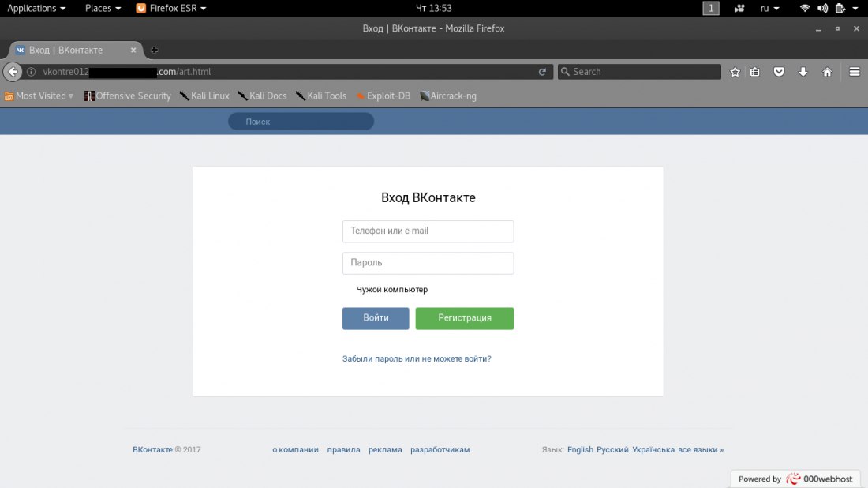Click the URL address bar
This screenshot has width=868, height=488.
tap(288, 71)
